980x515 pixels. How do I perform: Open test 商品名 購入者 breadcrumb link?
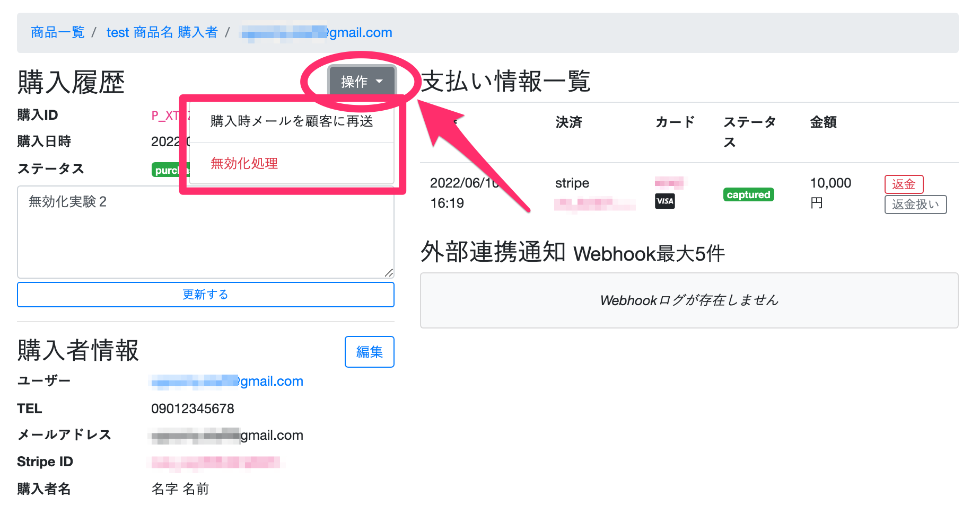162,32
